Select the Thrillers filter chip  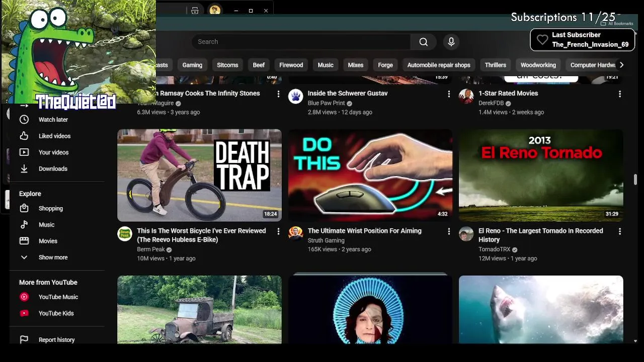click(x=496, y=65)
